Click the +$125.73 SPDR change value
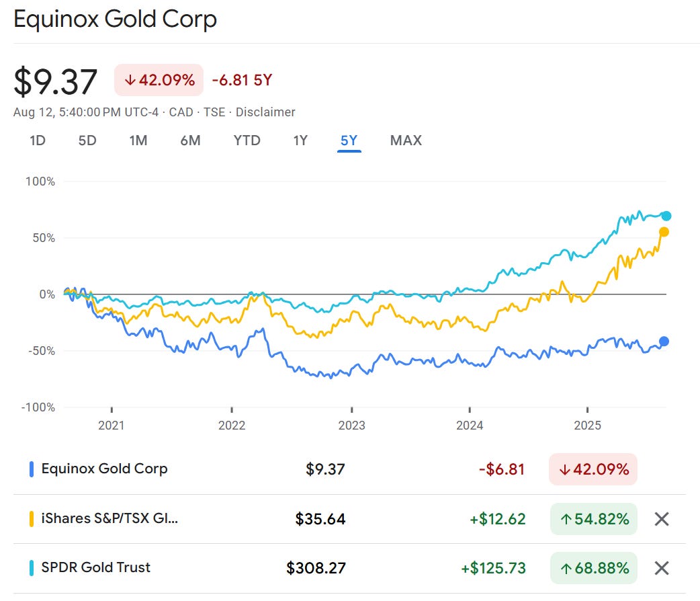 tap(493, 568)
